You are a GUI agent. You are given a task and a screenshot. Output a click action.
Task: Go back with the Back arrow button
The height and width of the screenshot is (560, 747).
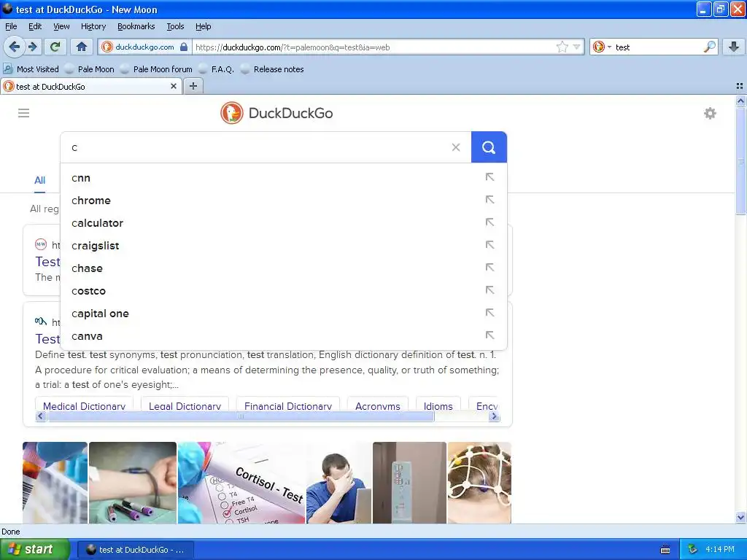pos(14,47)
